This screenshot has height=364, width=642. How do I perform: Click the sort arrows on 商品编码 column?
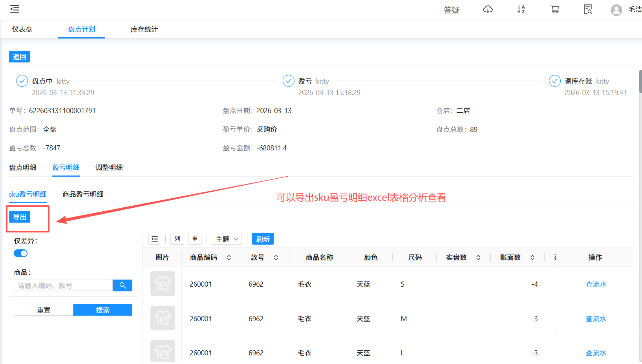coord(229,257)
